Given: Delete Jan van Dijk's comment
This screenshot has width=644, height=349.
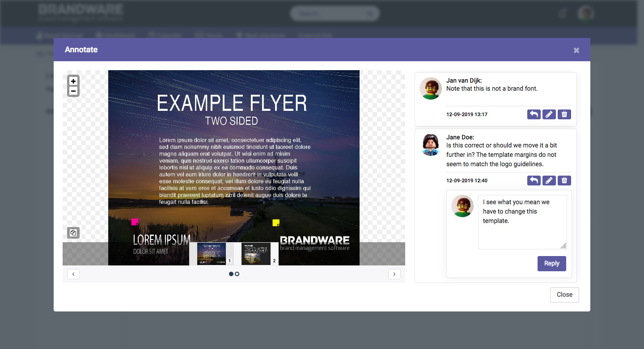Looking at the screenshot, I should point(564,114).
